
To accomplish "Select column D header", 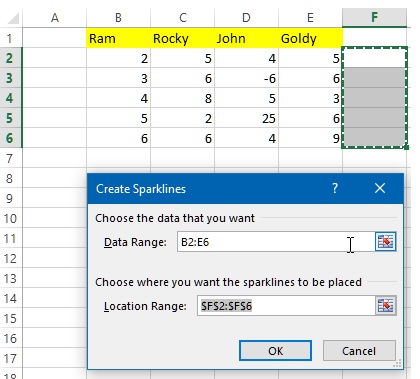I will [246, 18].
